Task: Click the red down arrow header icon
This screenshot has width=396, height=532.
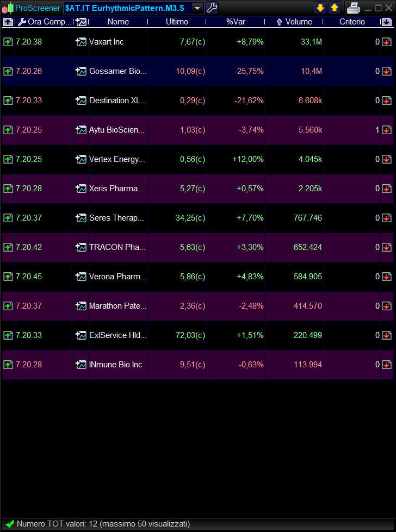Action: tap(386, 22)
